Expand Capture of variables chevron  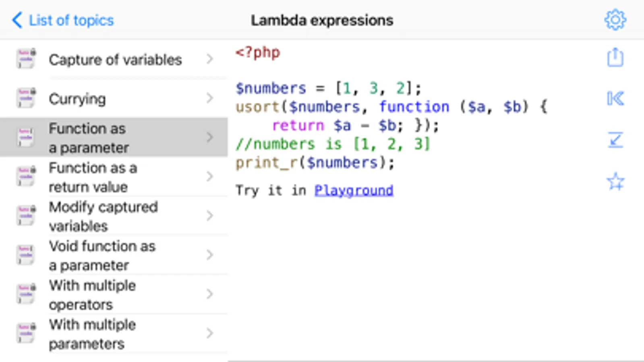pos(210,59)
